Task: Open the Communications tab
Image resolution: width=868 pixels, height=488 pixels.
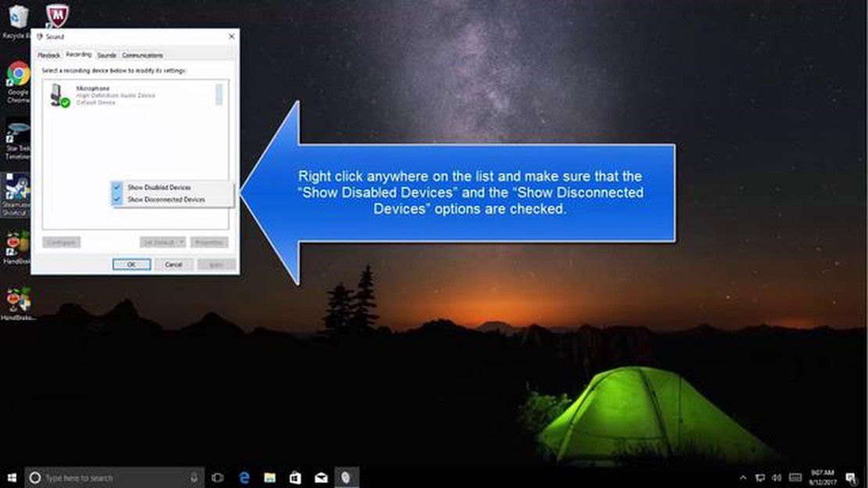Action: point(142,56)
